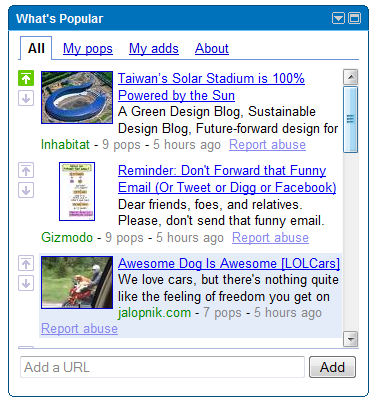Image resolution: width=376 pixels, height=403 pixels.
Task: Downvote the Gizmodo funny email reminder story
Action: (26, 190)
